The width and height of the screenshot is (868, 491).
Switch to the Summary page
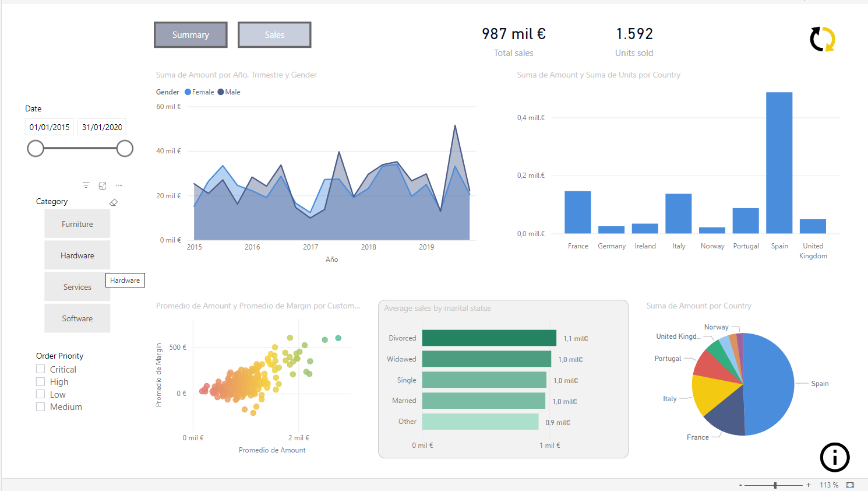coord(190,35)
